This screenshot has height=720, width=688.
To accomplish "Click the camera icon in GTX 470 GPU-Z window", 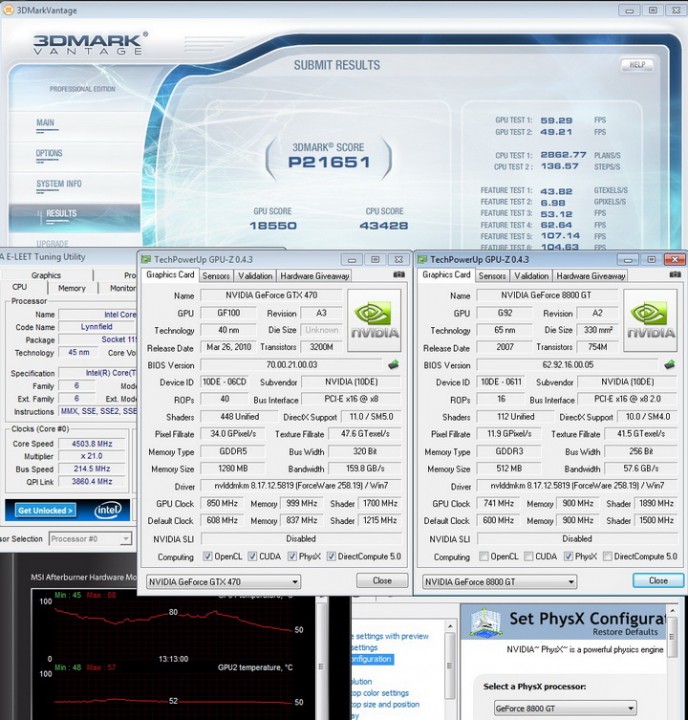I will click(x=399, y=275).
